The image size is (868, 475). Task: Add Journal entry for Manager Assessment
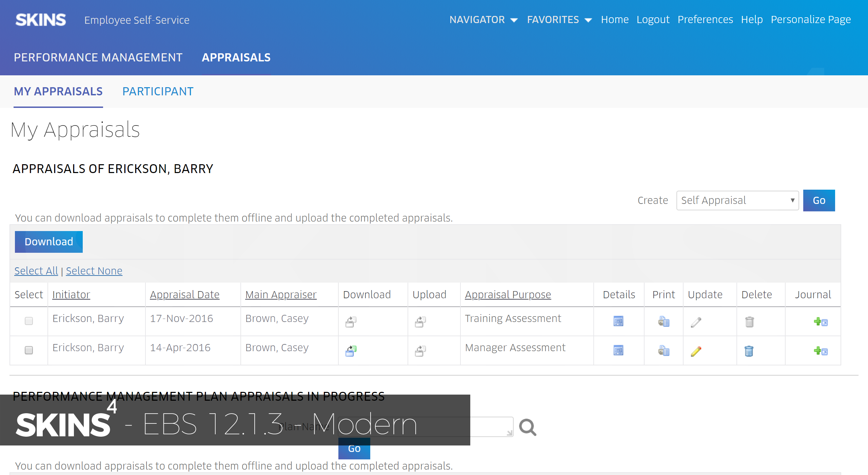pyautogui.click(x=821, y=351)
